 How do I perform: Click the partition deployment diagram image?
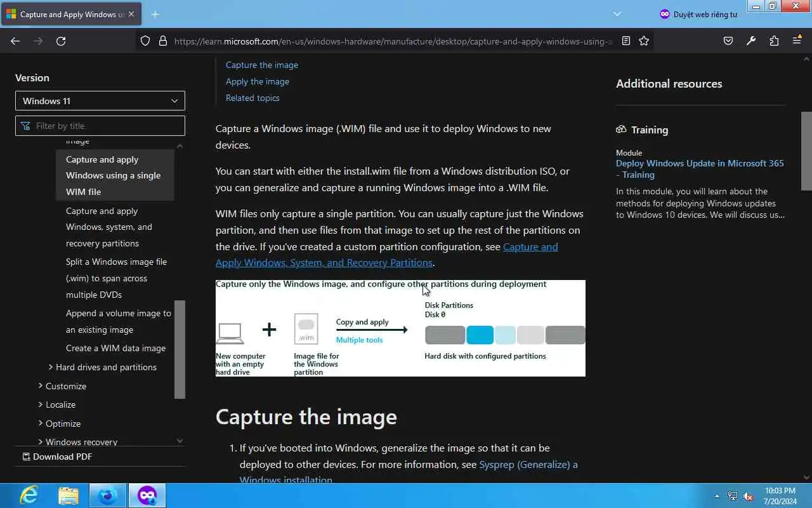(400, 328)
